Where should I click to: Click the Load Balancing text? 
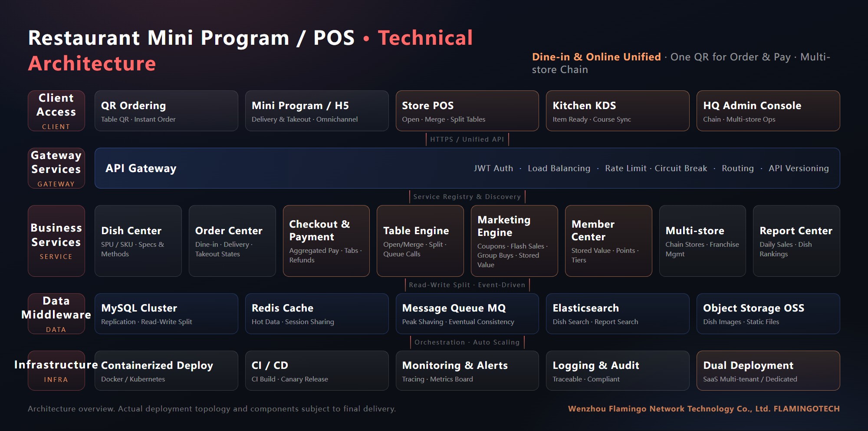pyautogui.click(x=559, y=168)
